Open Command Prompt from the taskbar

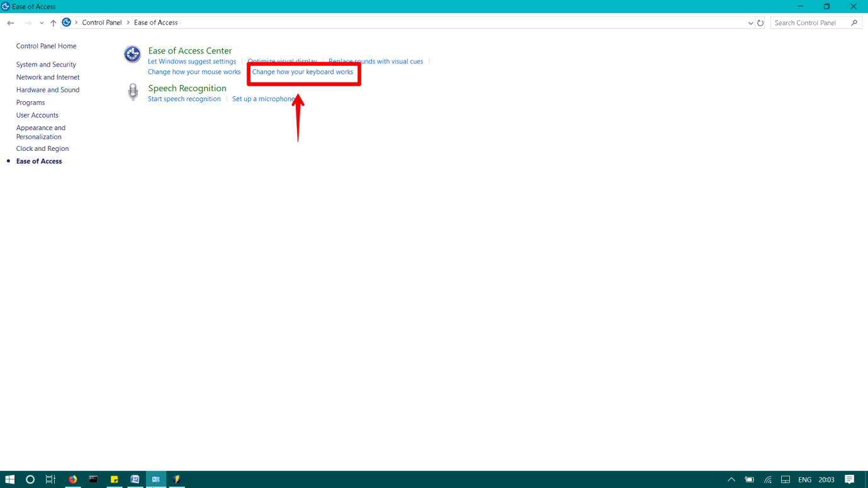click(x=93, y=479)
